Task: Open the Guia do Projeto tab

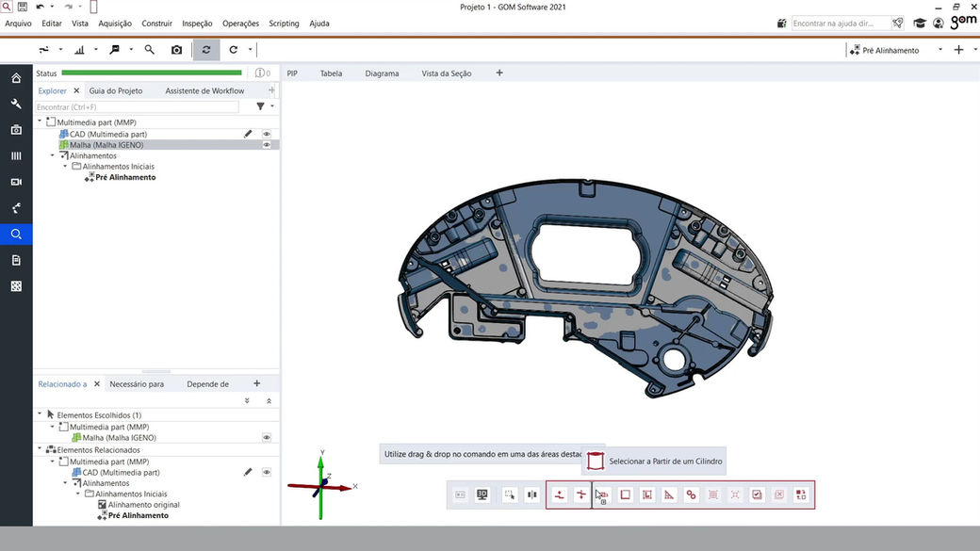Action: (x=116, y=91)
